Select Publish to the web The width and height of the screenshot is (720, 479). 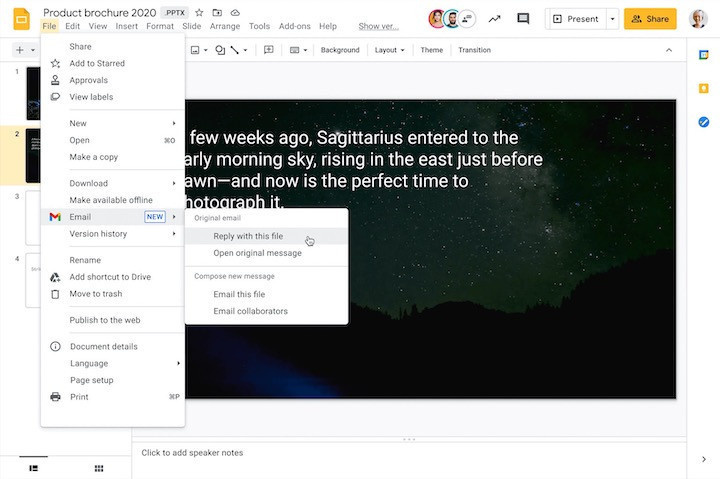click(112, 320)
